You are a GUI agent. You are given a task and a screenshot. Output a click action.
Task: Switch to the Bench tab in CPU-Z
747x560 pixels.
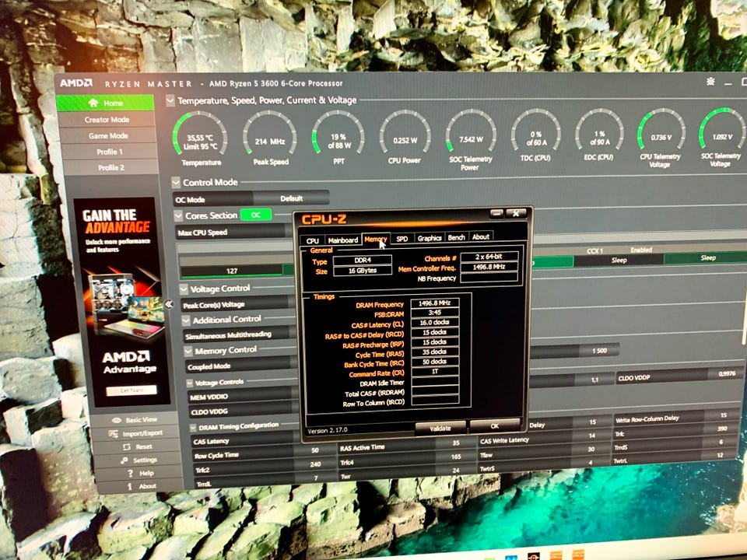point(456,237)
